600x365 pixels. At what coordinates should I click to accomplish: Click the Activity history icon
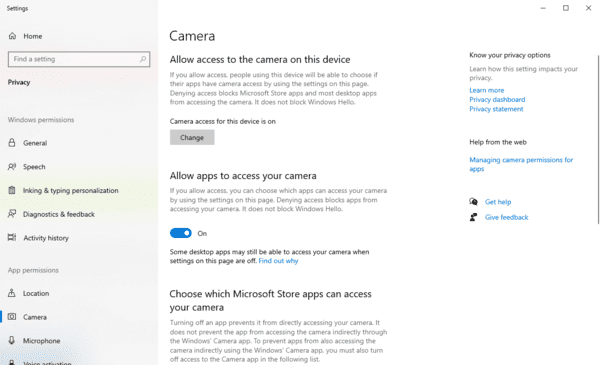12,238
